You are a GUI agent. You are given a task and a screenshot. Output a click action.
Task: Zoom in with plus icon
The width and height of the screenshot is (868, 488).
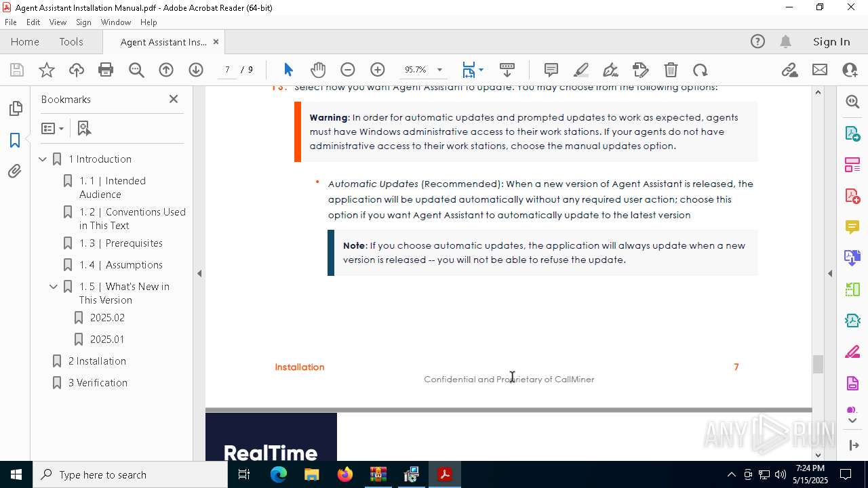coord(378,70)
